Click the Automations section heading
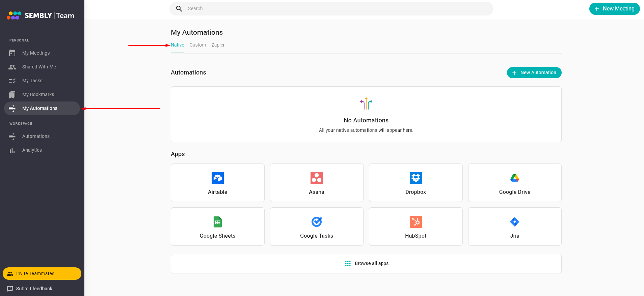644x296 pixels. 188,72
